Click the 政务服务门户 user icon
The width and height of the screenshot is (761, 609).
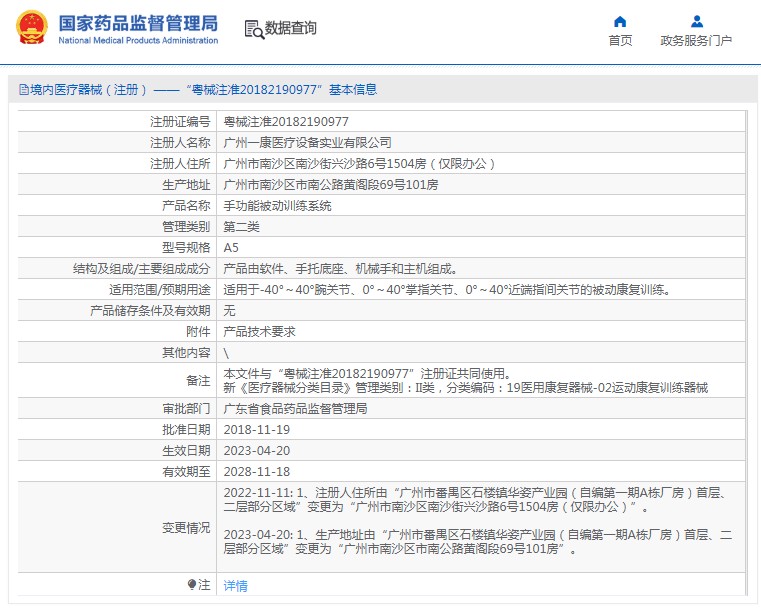pos(697,21)
